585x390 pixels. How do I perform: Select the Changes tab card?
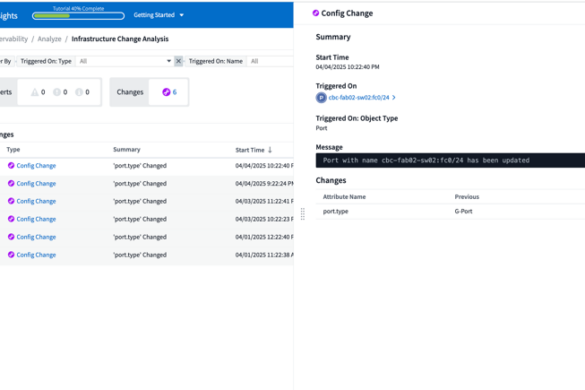tap(149, 92)
